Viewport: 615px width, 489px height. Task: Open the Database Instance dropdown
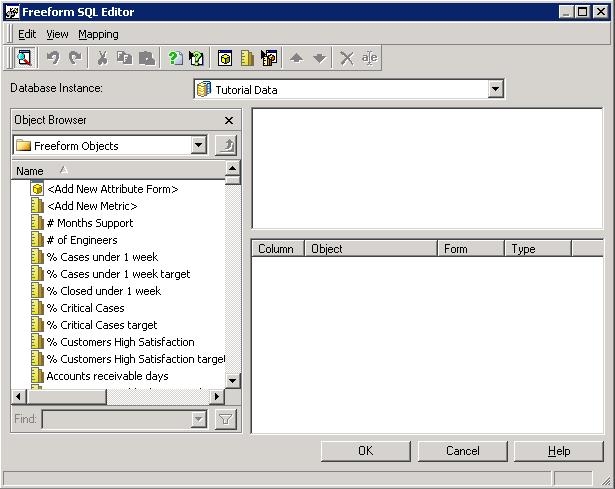click(496, 90)
